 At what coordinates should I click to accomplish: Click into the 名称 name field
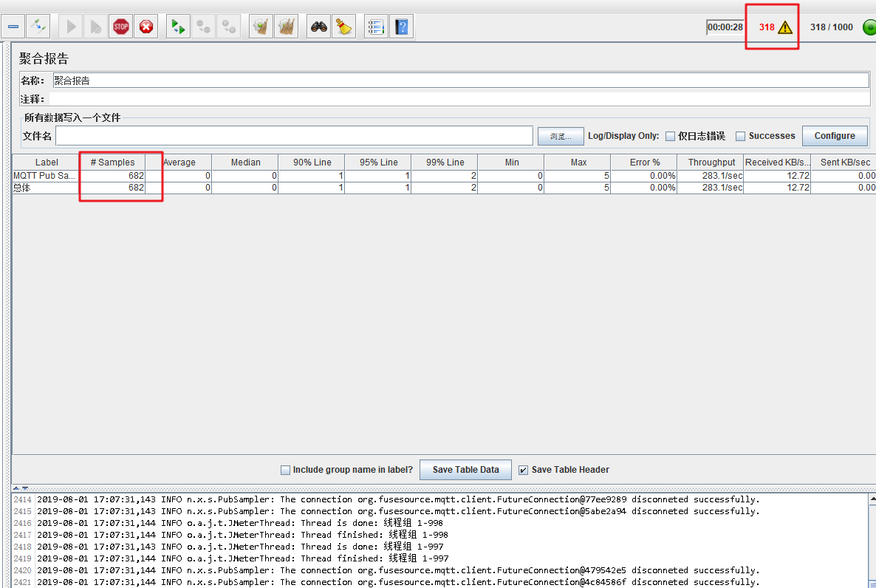[x=460, y=81]
